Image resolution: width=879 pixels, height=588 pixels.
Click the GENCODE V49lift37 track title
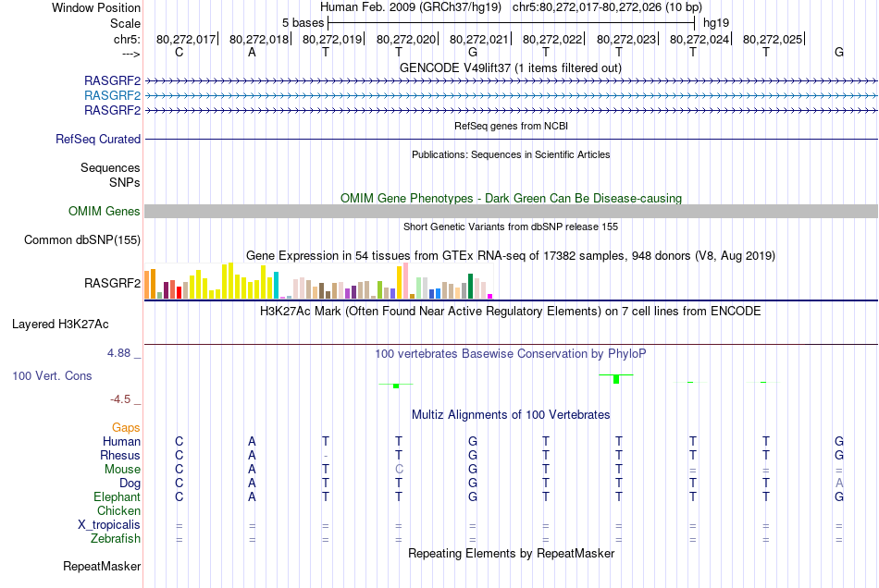click(x=510, y=67)
